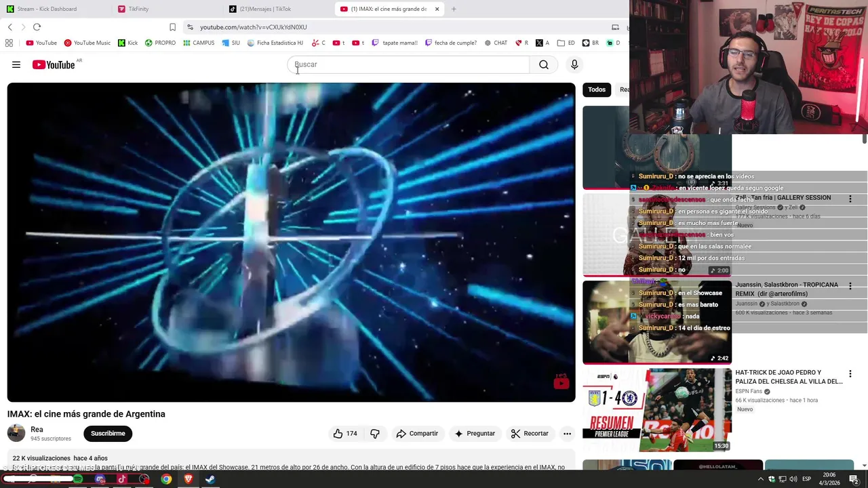Image resolution: width=868 pixels, height=488 pixels.
Task: Go to YouTube home via logo
Action: [53, 64]
